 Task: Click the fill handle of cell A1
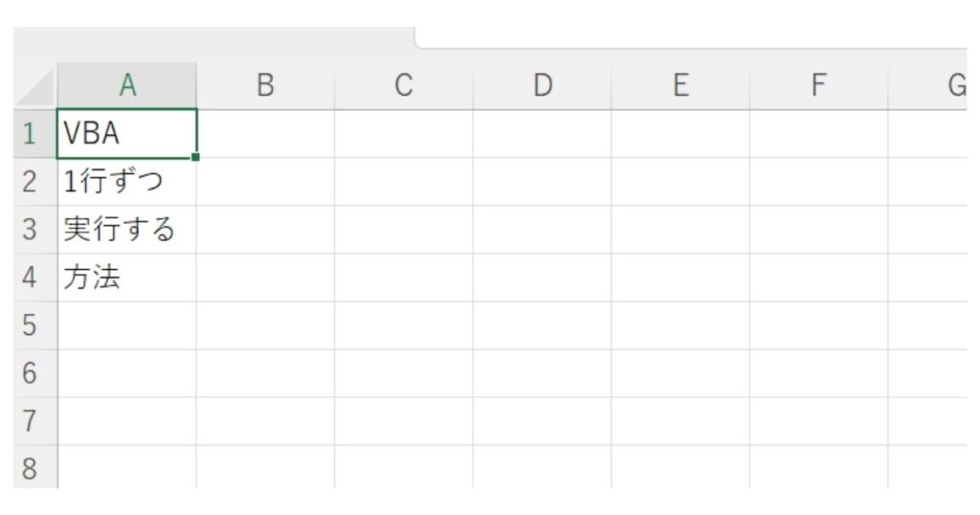tap(196, 157)
